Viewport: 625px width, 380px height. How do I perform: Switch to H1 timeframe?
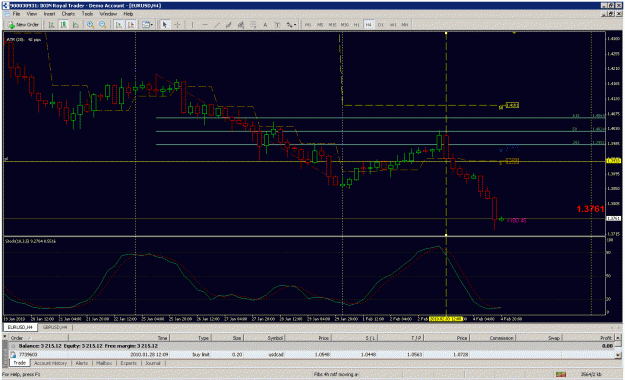pos(357,25)
